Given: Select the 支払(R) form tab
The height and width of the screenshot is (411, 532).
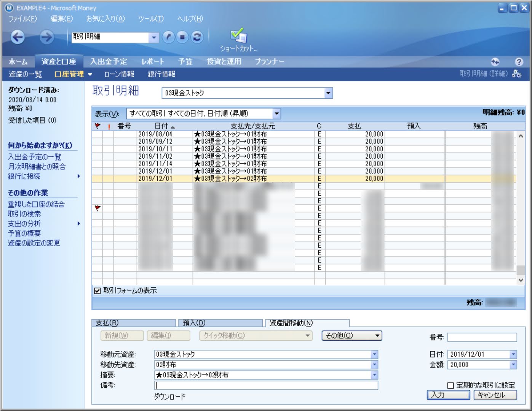Looking at the screenshot, I should pos(134,323).
